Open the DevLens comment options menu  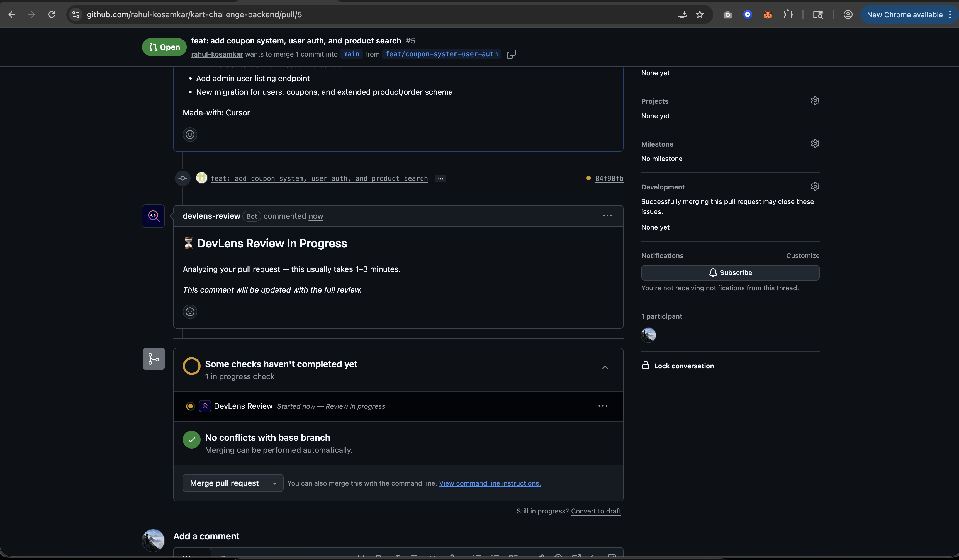(607, 216)
